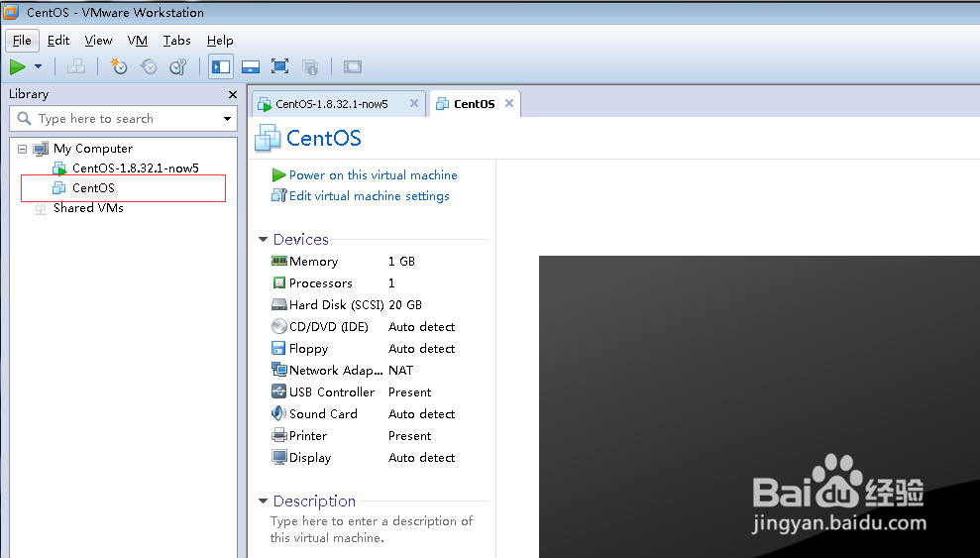Viewport: 980px width, 558px height.
Task: Toggle the thumbnail bar toolbar icon
Action: [251, 66]
